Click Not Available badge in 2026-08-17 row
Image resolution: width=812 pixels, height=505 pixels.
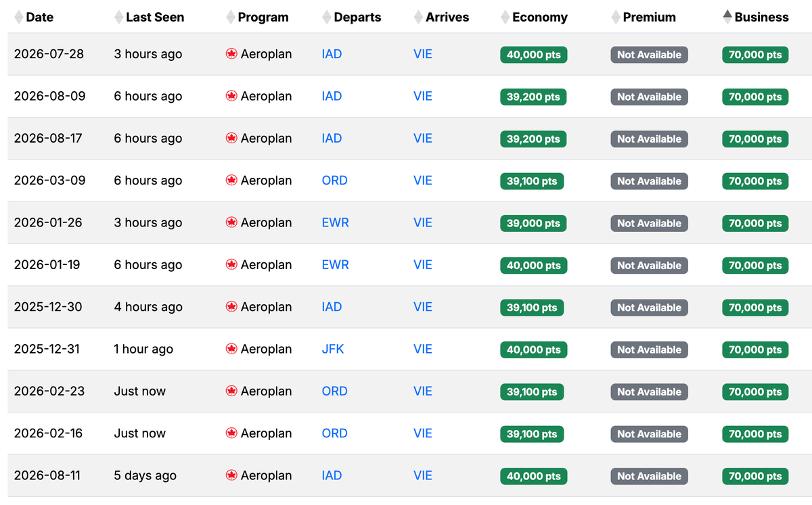pos(649,139)
